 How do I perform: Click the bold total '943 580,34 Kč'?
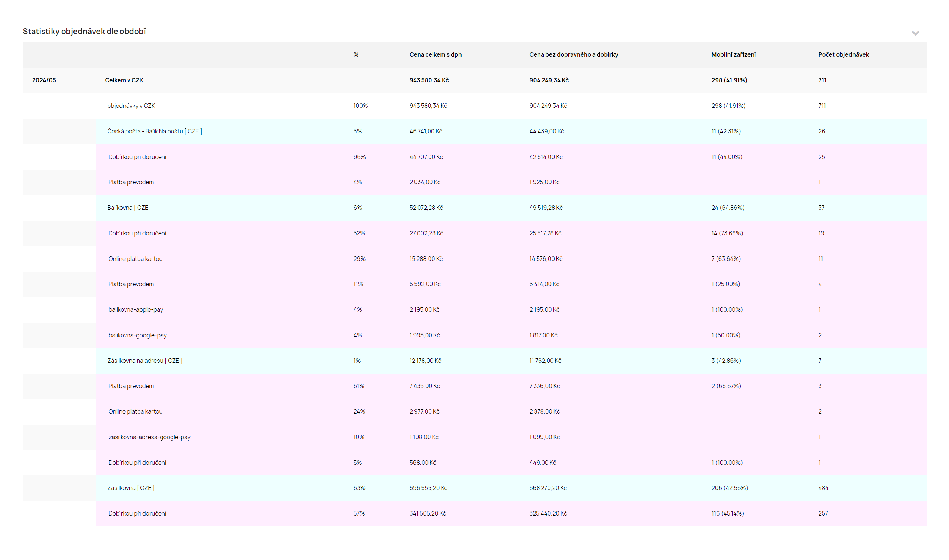[429, 80]
